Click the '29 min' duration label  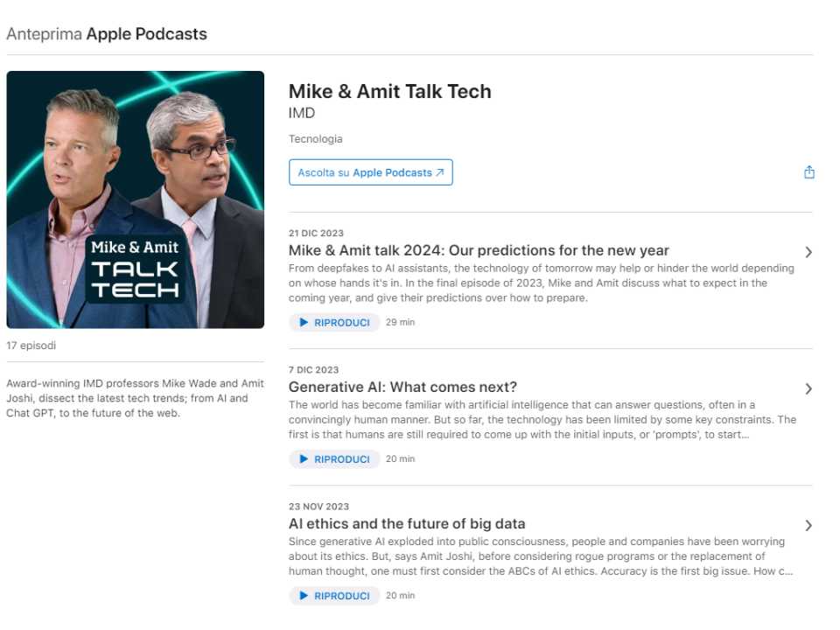tap(400, 322)
